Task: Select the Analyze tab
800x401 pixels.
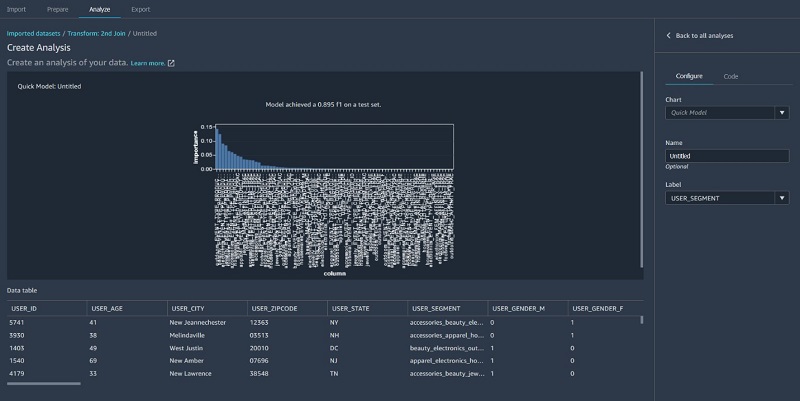Action: point(99,9)
